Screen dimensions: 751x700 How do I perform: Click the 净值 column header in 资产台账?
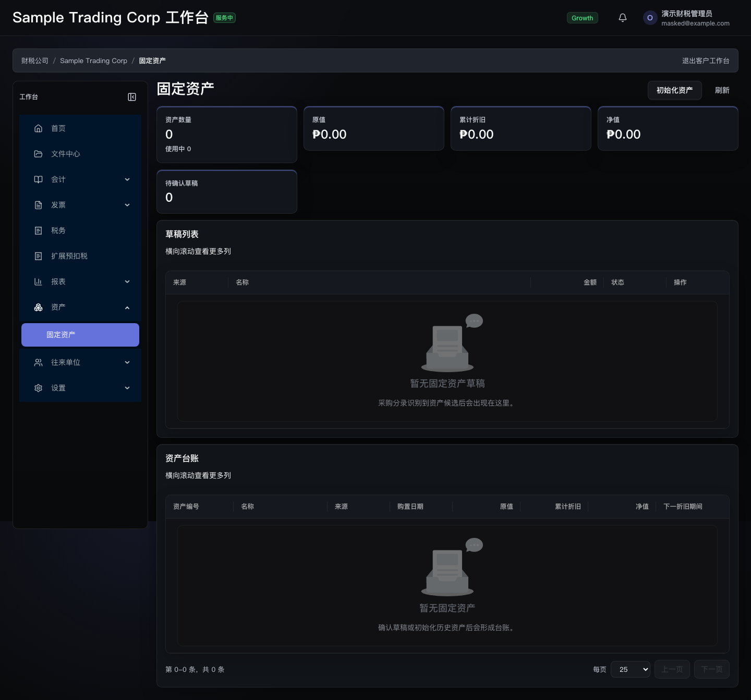point(622,507)
